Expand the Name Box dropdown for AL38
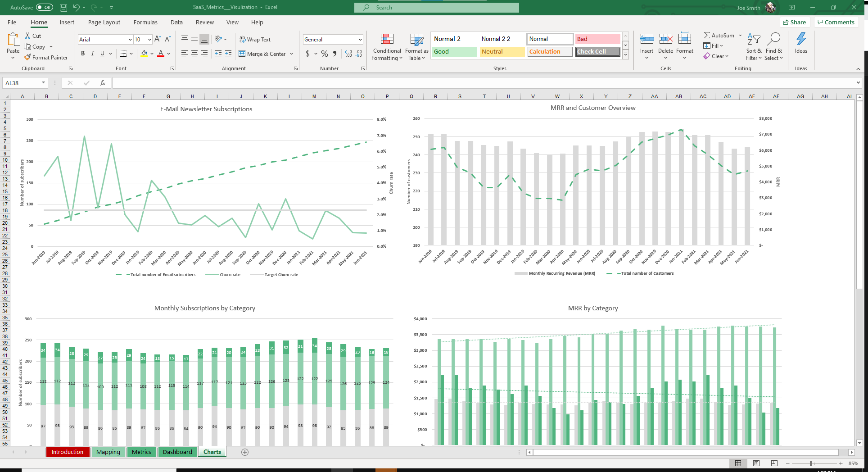This screenshot has height=472, width=868. click(43, 83)
